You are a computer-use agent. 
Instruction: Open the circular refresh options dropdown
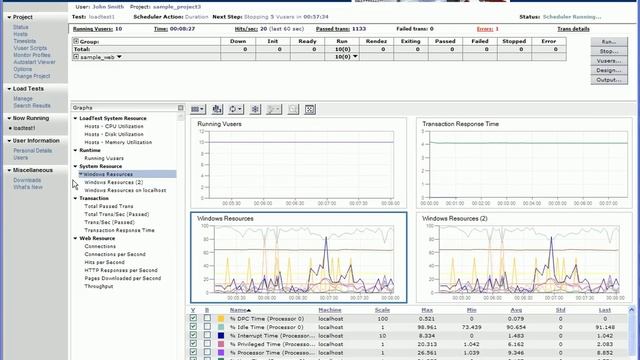coord(236,109)
